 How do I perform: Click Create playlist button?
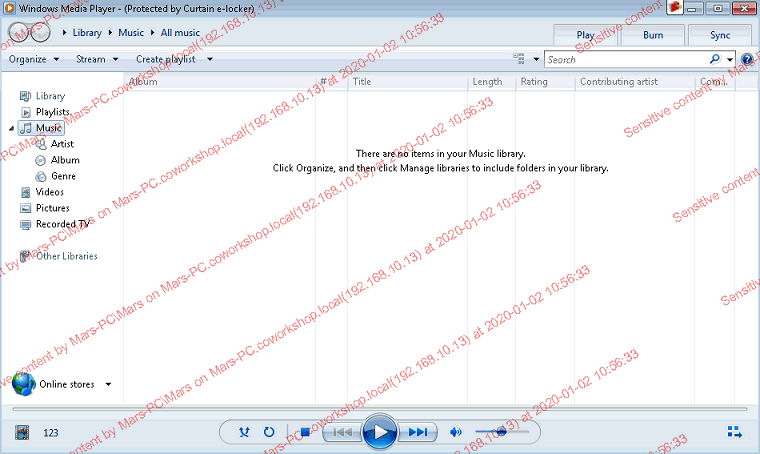click(173, 59)
